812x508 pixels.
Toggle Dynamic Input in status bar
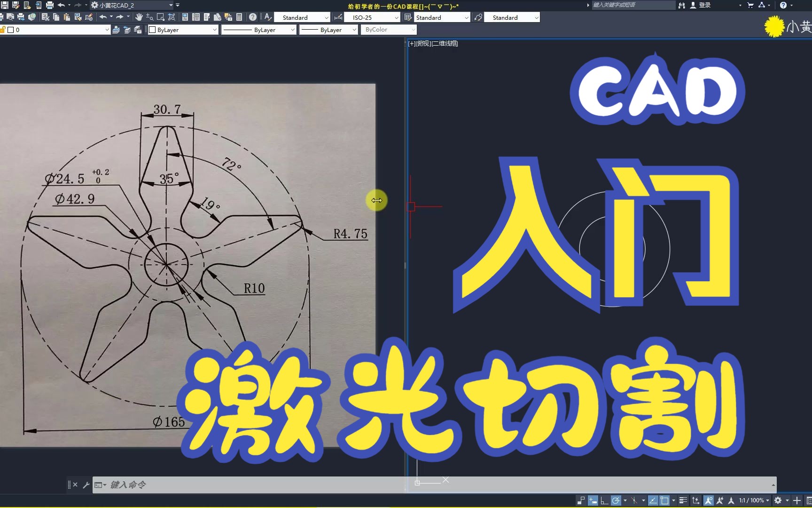[x=593, y=500]
